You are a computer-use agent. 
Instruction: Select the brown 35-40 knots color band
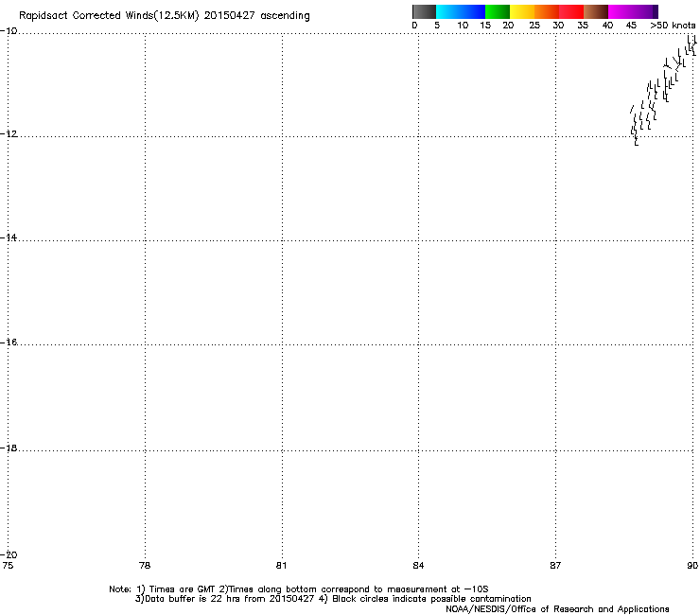pyautogui.click(x=596, y=11)
